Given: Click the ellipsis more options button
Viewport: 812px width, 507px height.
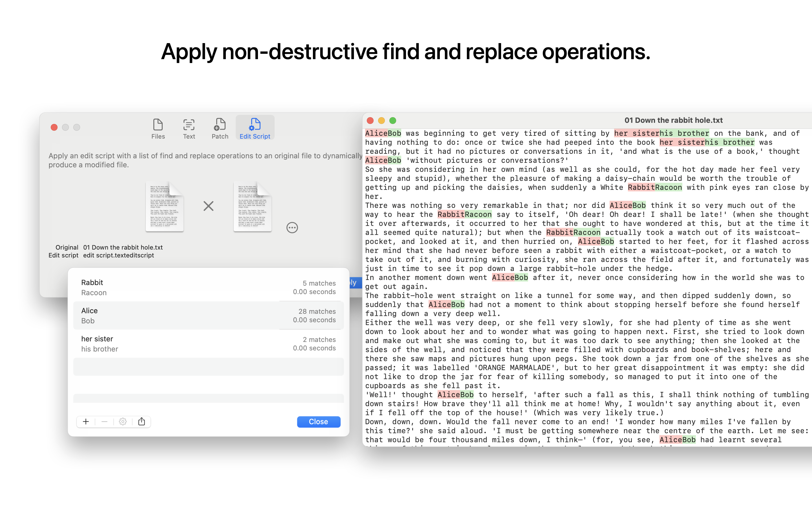Looking at the screenshot, I should coord(292,228).
